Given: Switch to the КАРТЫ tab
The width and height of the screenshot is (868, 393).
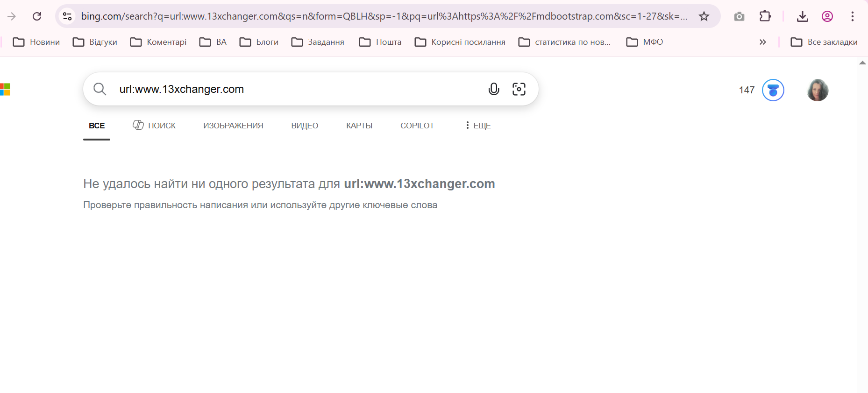Looking at the screenshot, I should point(359,126).
